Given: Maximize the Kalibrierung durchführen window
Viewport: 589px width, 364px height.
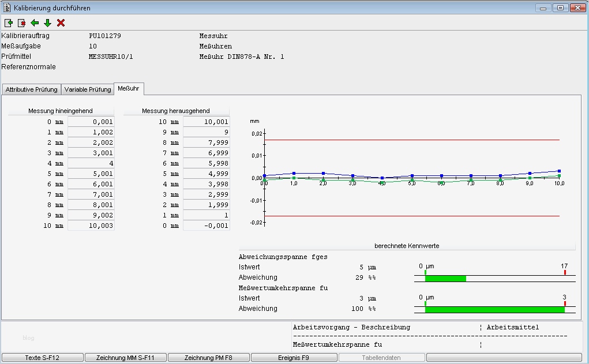Looking at the screenshot, I should [560, 8].
